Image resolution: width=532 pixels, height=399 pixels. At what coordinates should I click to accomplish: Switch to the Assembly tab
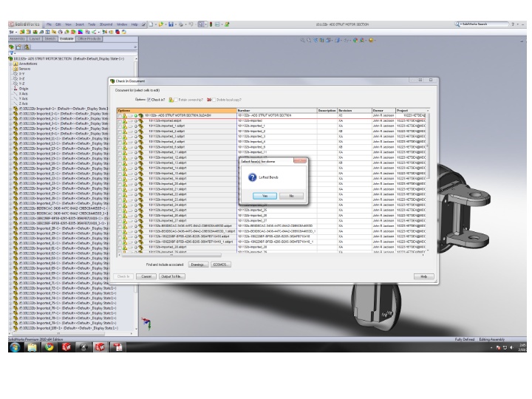[x=17, y=38]
